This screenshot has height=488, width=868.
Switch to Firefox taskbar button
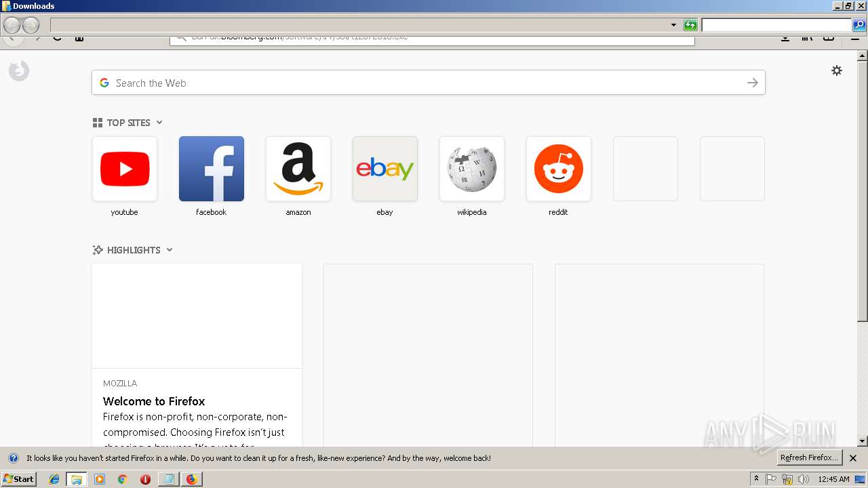(192, 479)
